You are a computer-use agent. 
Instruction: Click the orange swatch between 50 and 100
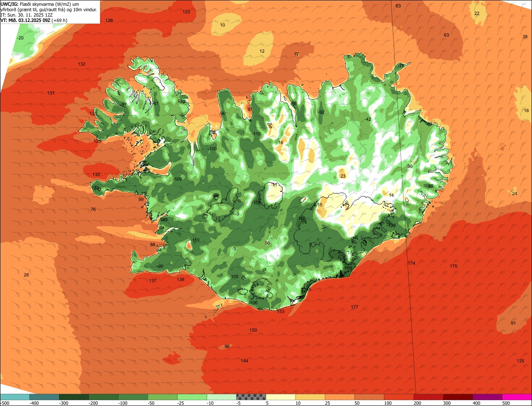tap(369, 397)
